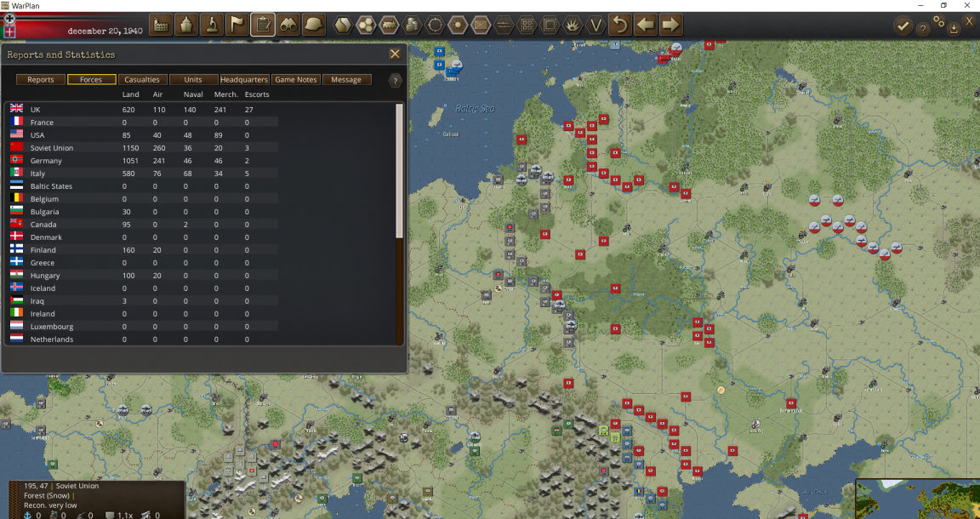Click the Escorts column header
Viewport: 980px width, 519px height.
click(257, 94)
